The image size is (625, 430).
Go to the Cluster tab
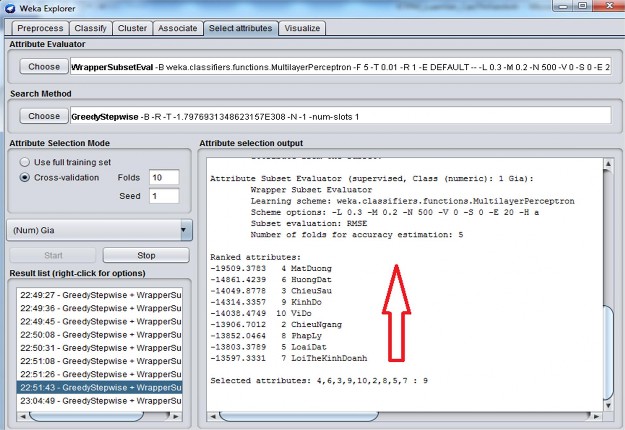click(x=134, y=28)
